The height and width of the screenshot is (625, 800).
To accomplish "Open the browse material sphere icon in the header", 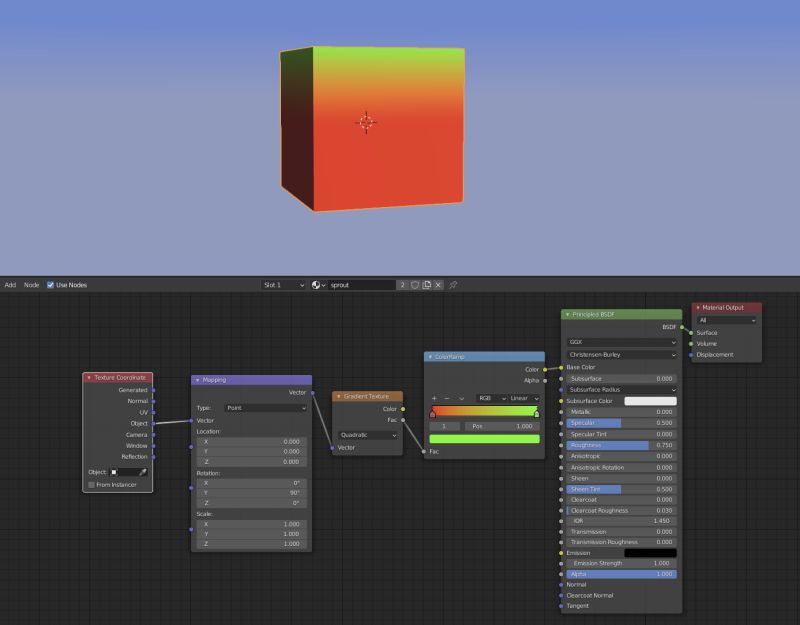I will point(316,285).
